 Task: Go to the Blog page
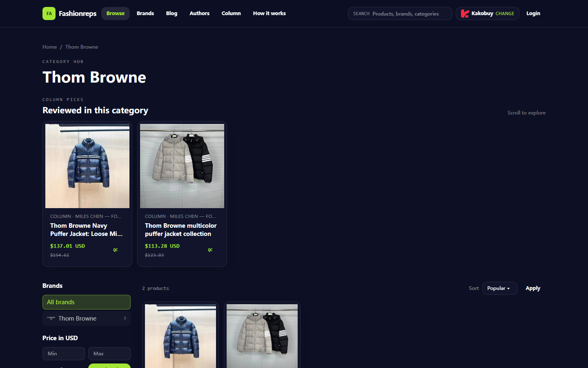click(x=171, y=13)
